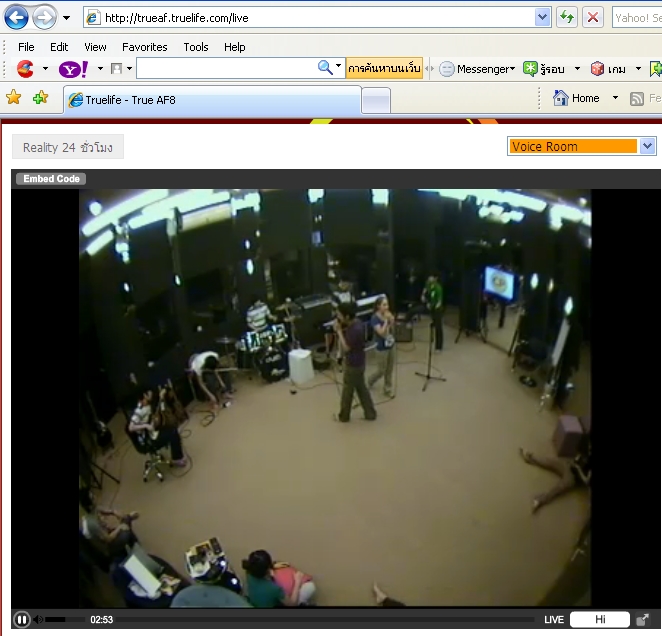Click the yellow Favorites star icon

(14, 98)
